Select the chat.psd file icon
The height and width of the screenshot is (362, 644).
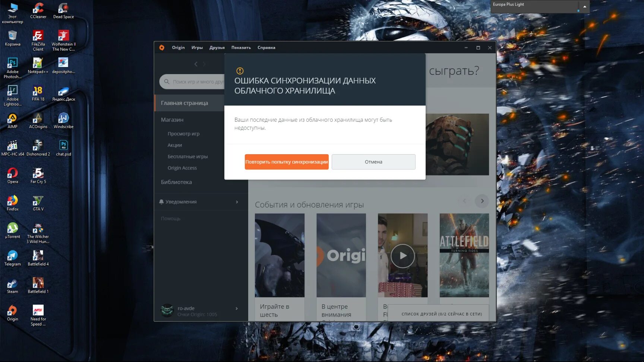coord(63,148)
